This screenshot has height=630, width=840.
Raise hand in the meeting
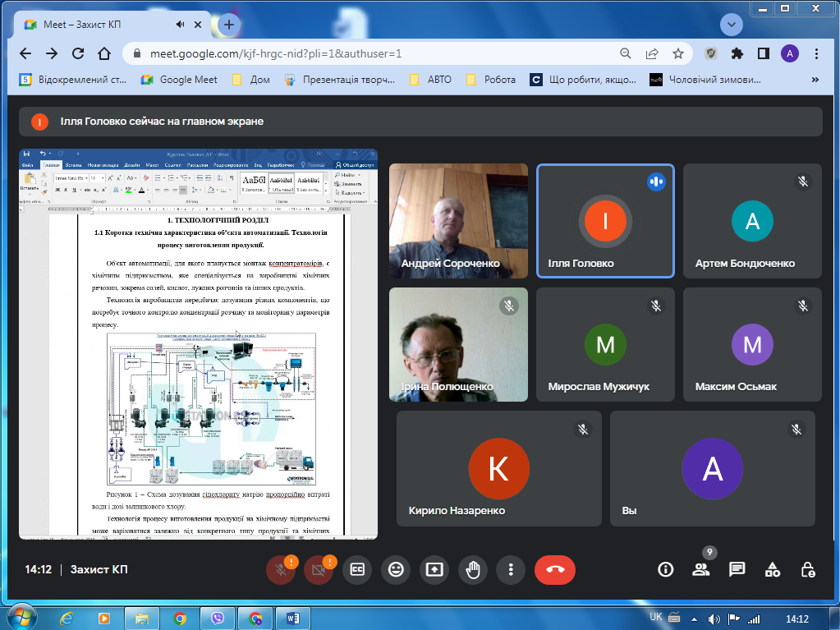(473, 569)
